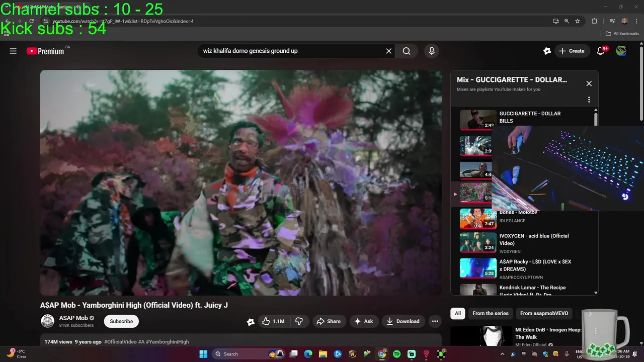Dislike the Yamborghini High video

pos(299,321)
